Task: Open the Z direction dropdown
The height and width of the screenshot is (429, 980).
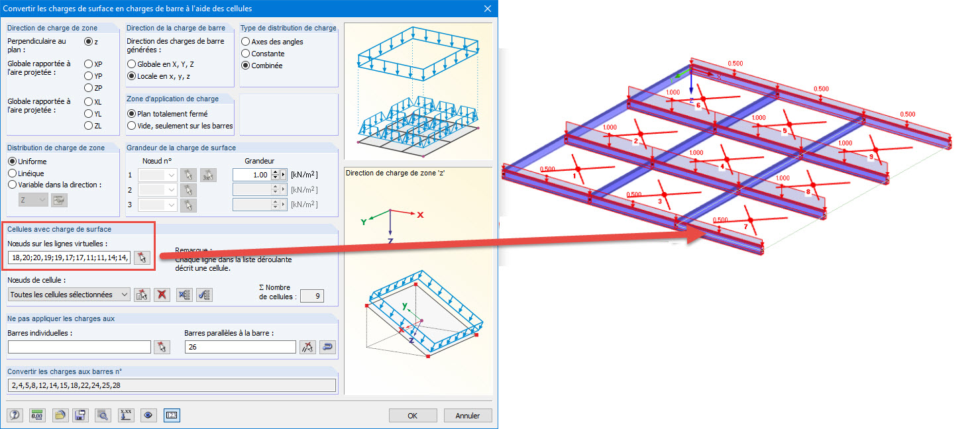Action: [34, 200]
